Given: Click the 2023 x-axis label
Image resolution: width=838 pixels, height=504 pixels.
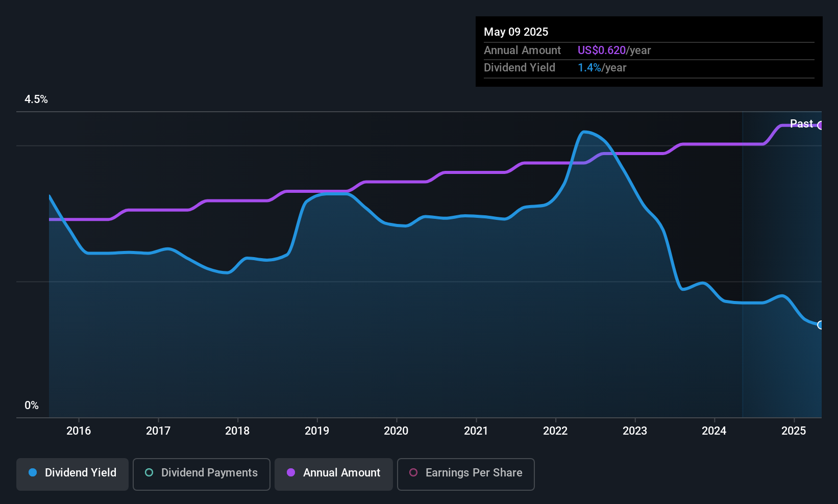Looking at the screenshot, I should click(635, 431).
